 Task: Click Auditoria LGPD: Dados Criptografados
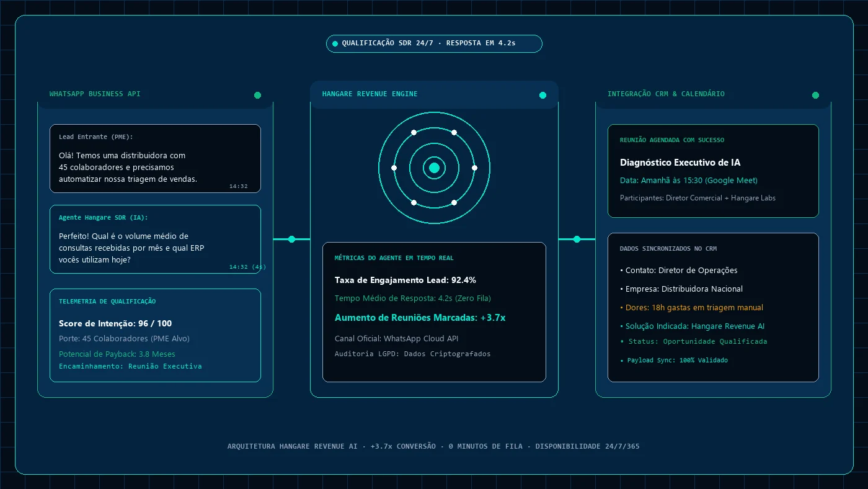(x=412, y=354)
